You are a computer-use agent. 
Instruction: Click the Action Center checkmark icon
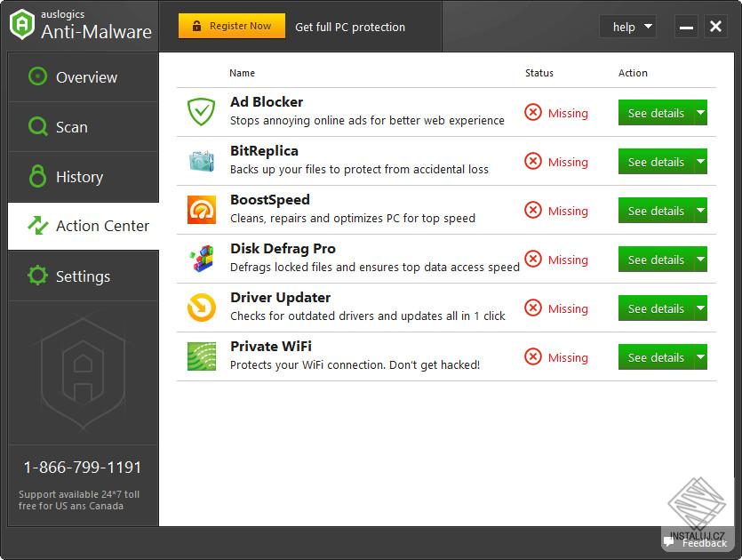pyautogui.click(x=37, y=226)
